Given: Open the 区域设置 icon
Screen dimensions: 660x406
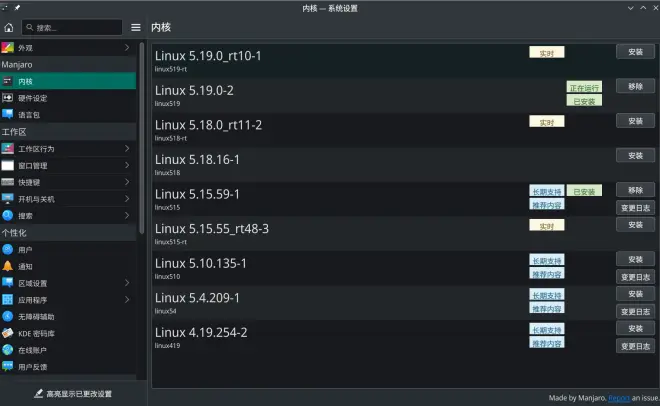Looking at the screenshot, I should (8, 283).
